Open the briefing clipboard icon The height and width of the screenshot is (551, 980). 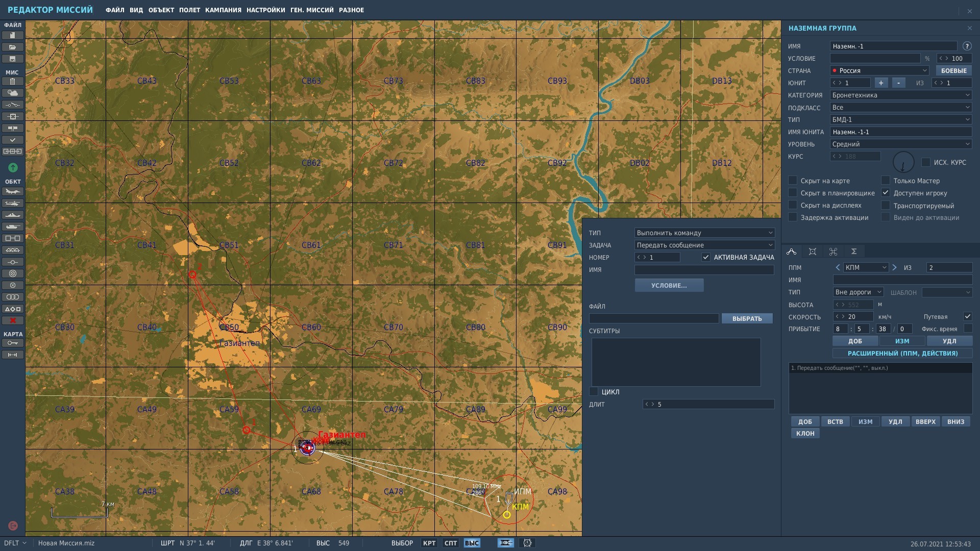(x=13, y=82)
